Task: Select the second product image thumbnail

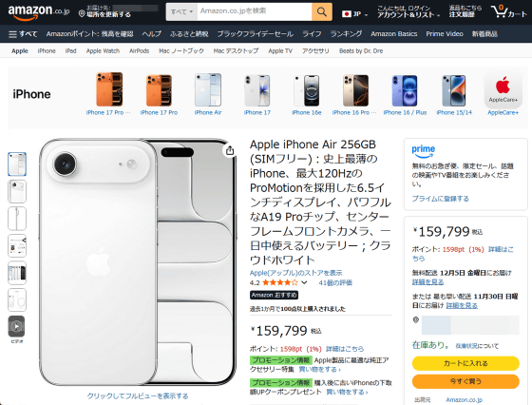Action: pyautogui.click(x=17, y=191)
